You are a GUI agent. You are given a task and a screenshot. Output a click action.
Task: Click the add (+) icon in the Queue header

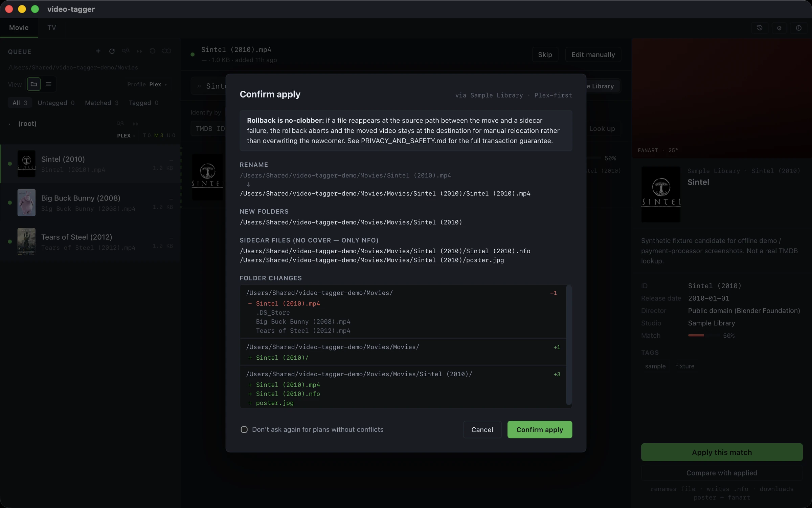[x=98, y=51]
